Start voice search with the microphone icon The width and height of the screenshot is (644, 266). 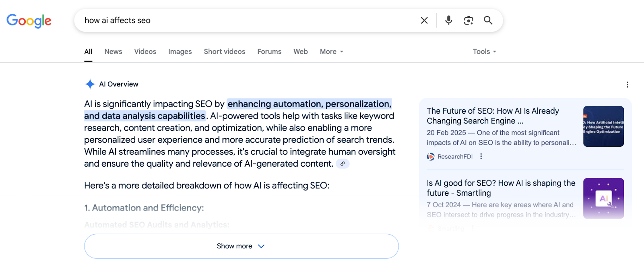click(x=448, y=20)
